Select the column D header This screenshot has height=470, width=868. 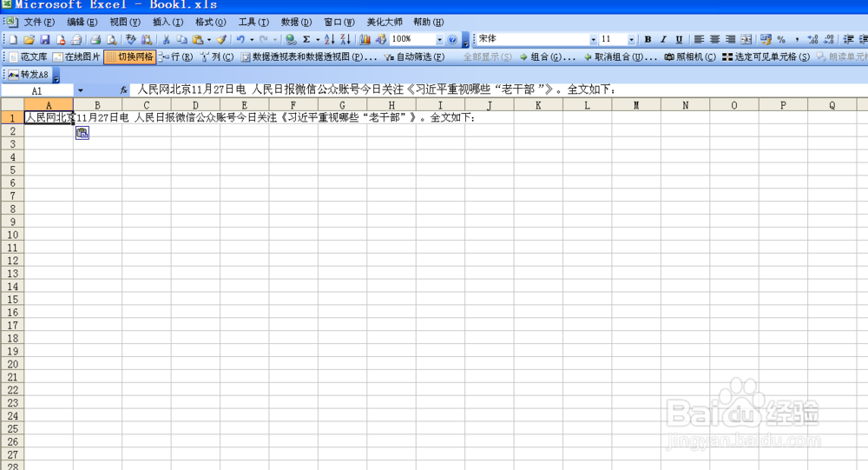(195, 105)
